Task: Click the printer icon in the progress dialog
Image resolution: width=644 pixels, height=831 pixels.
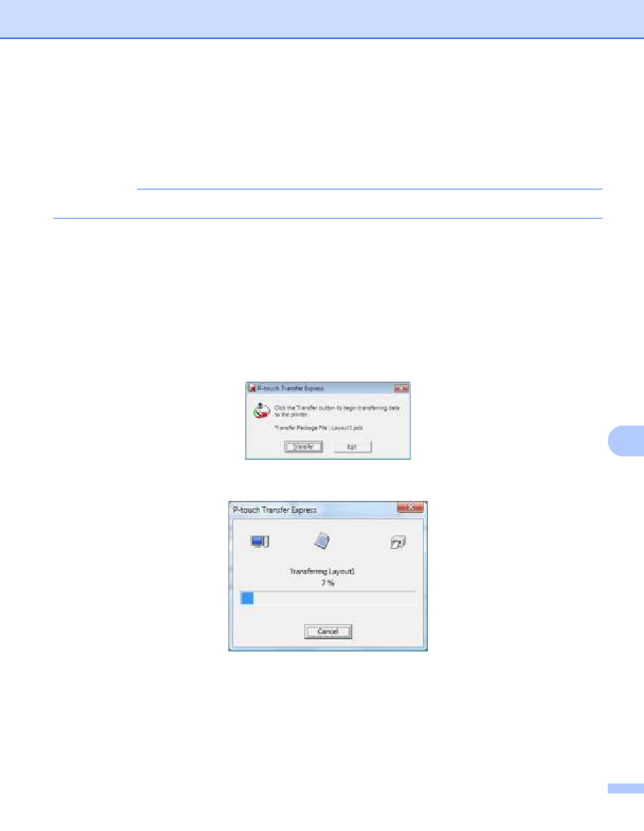Action: point(398,542)
